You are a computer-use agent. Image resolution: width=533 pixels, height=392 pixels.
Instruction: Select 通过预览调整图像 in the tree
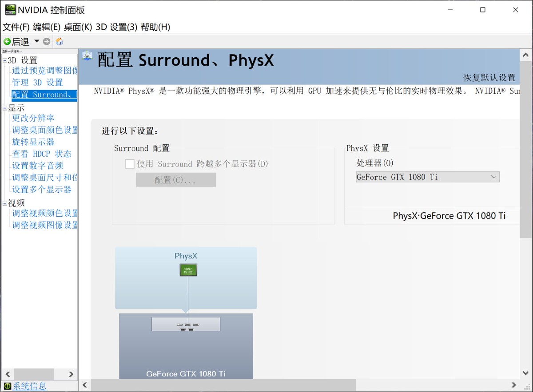point(45,71)
